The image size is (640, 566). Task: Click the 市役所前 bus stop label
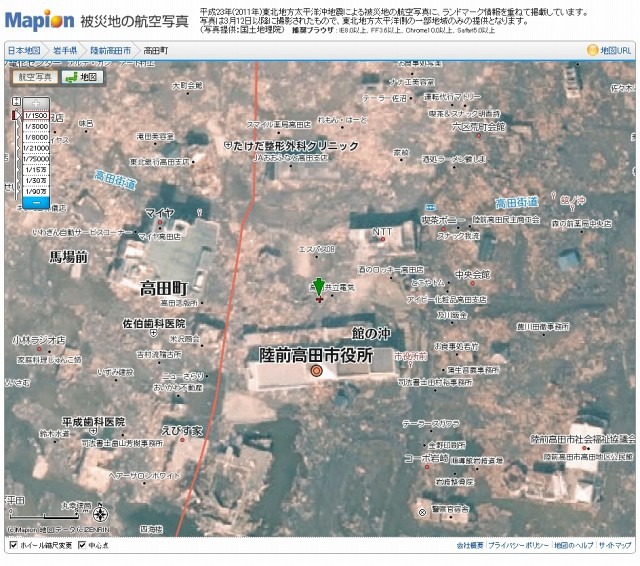tap(411, 356)
